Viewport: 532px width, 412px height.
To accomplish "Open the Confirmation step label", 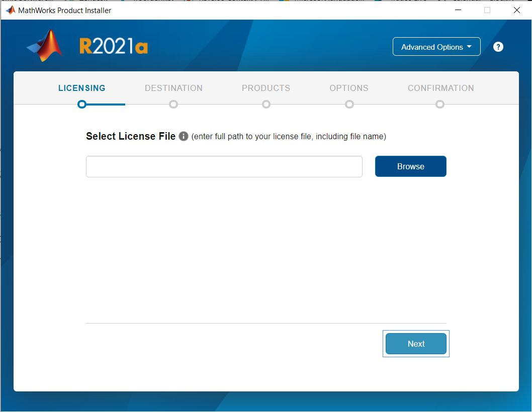I will [x=440, y=88].
